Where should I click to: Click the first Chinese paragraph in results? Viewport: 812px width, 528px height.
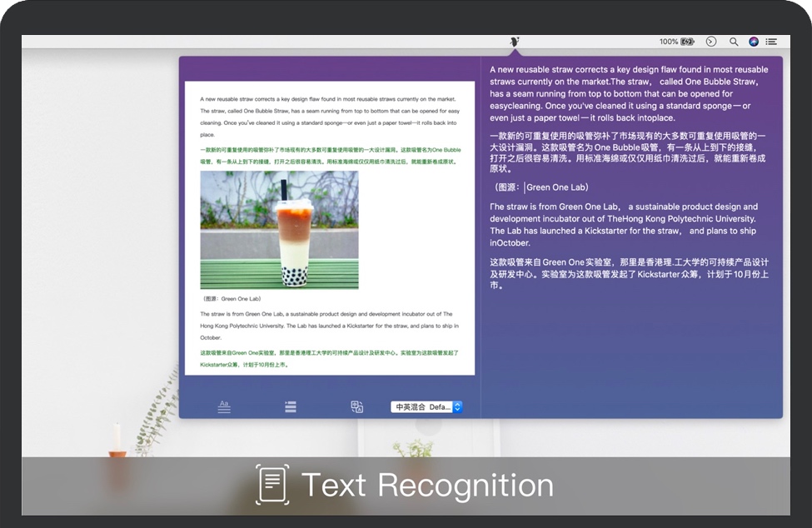click(x=629, y=152)
